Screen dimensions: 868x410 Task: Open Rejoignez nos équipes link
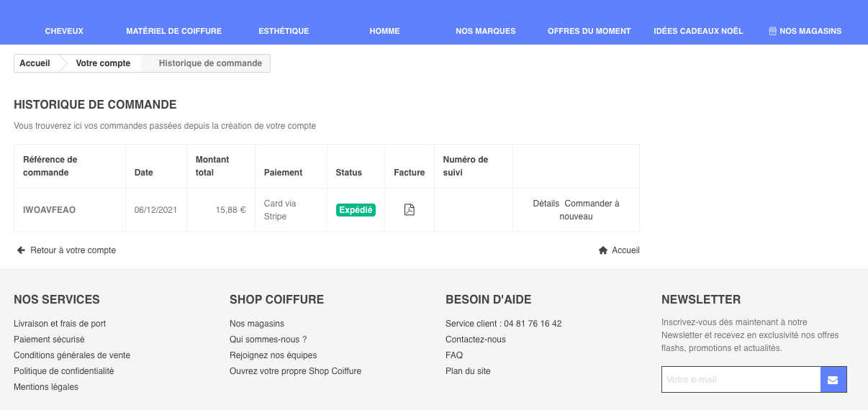(273, 355)
